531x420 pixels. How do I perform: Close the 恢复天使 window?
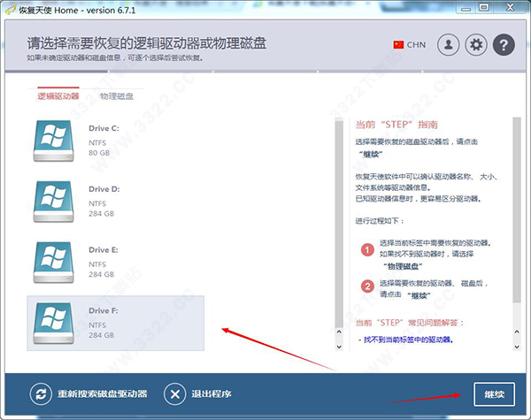tap(510, 7)
